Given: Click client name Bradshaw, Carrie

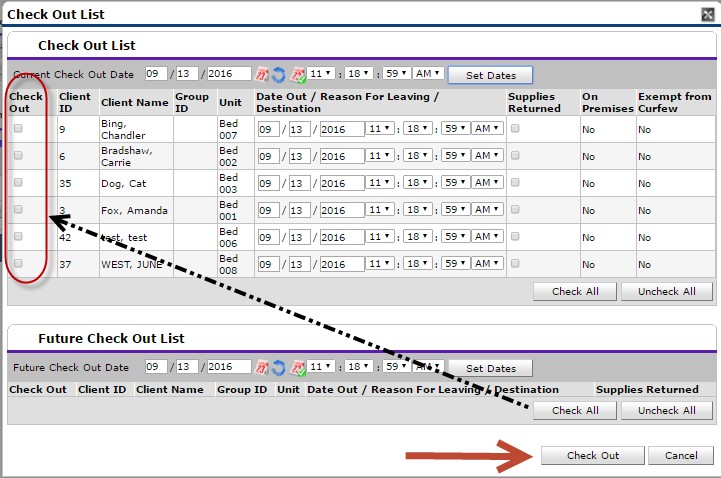Looking at the screenshot, I should (x=127, y=156).
